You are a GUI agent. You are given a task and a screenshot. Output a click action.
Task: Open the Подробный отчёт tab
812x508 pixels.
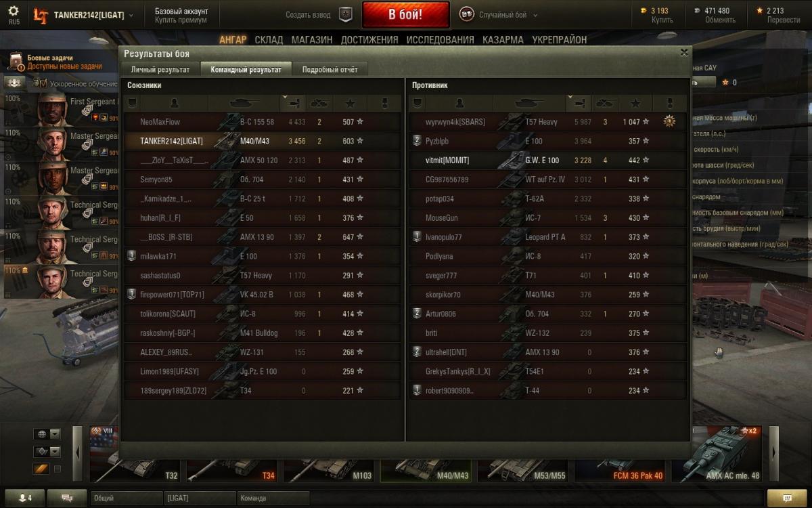[x=330, y=69]
